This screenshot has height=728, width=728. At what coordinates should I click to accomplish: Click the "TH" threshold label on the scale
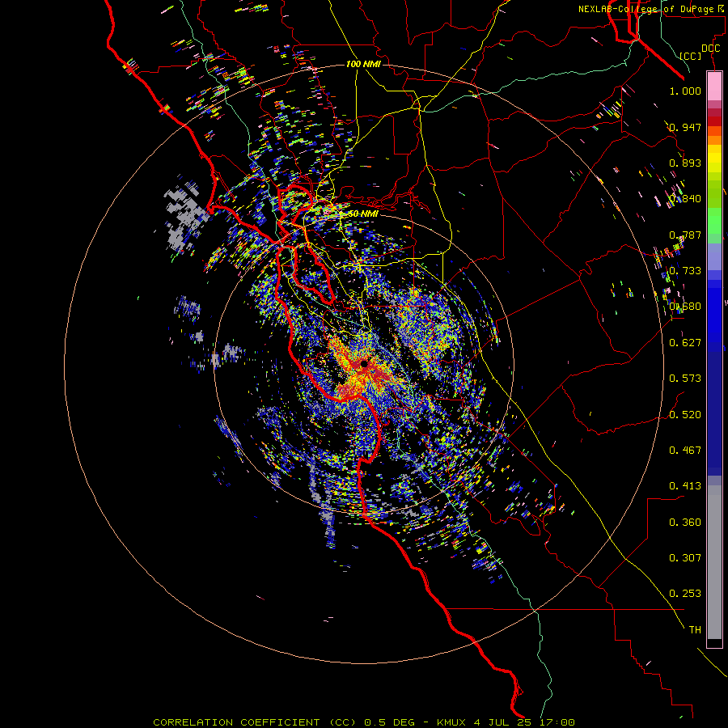click(x=695, y=630)
